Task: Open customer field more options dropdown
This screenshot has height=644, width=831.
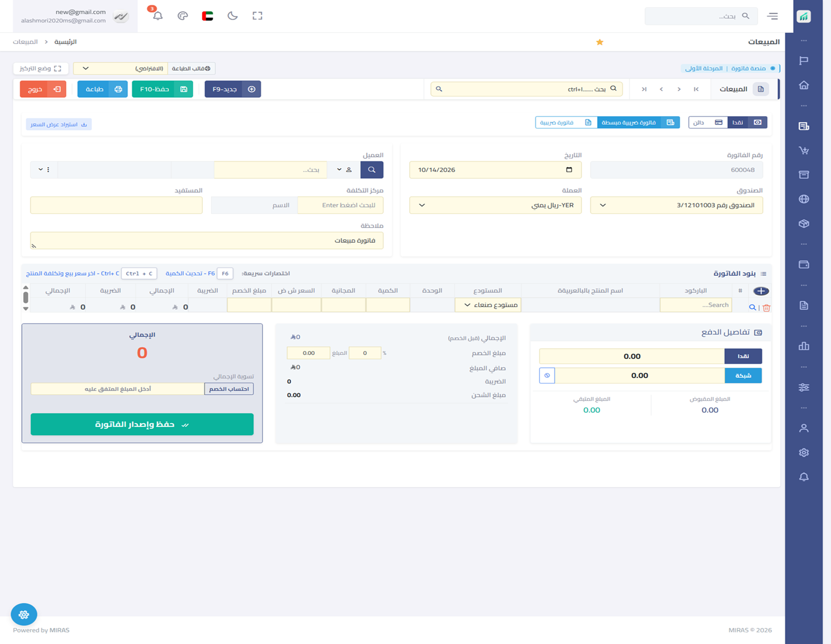Action: (x=44, y=170)
